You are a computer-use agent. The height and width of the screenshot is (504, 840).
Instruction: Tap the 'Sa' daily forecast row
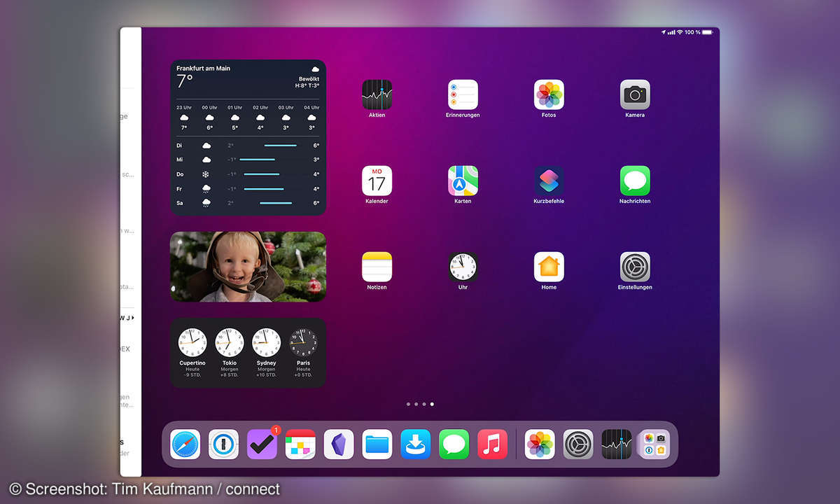click(x=248, y=203)
